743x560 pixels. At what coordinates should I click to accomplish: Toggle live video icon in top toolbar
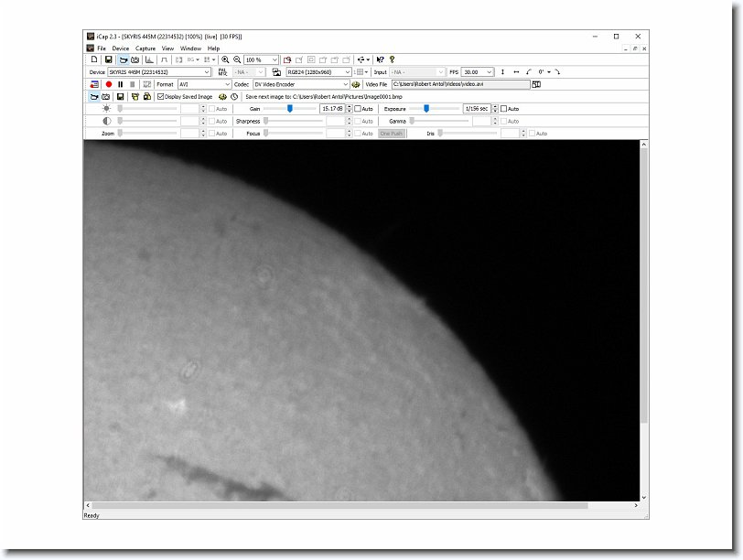tap(123, 59)
